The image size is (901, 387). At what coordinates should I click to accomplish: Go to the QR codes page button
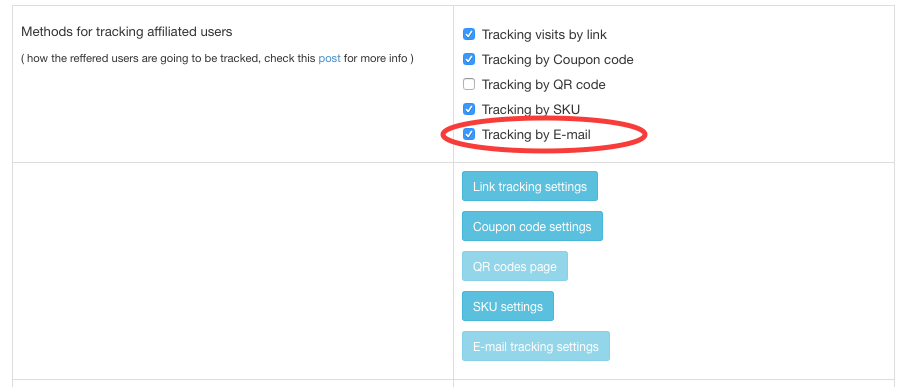tap(515, 266)
